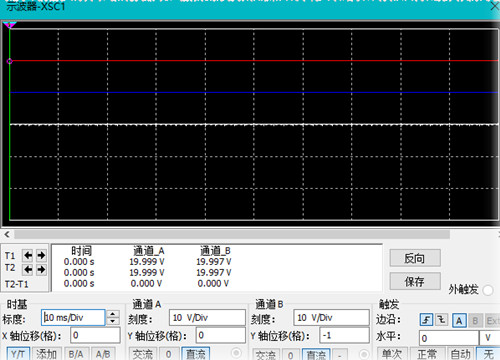Click the timebase 标度 field showing 10 ms/Div
The image size is (500, 360).
pos(73,318)
